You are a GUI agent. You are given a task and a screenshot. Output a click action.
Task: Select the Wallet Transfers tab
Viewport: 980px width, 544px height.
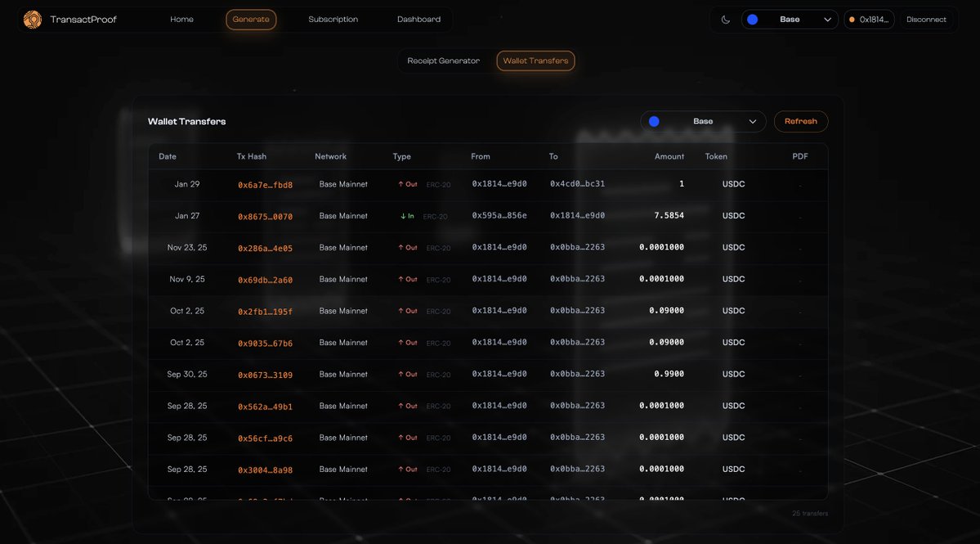[535, 61]
